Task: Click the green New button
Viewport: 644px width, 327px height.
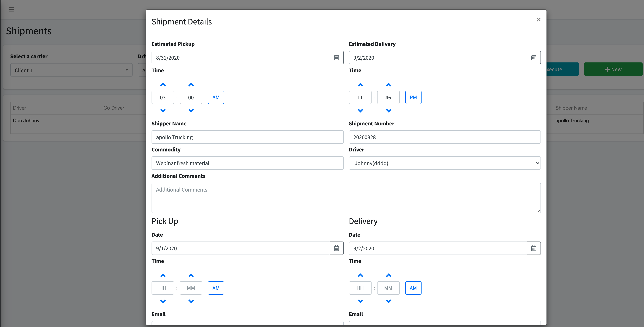Action: [x=613, y=69]
